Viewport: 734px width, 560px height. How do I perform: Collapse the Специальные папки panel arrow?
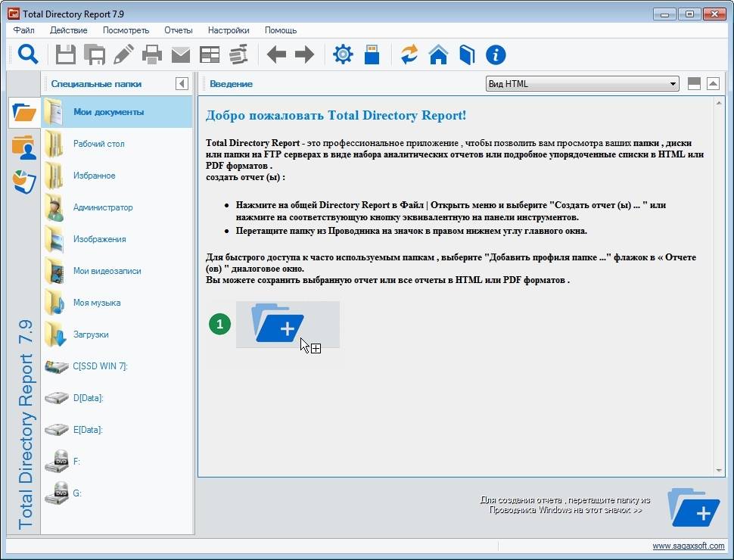[182, 84]
